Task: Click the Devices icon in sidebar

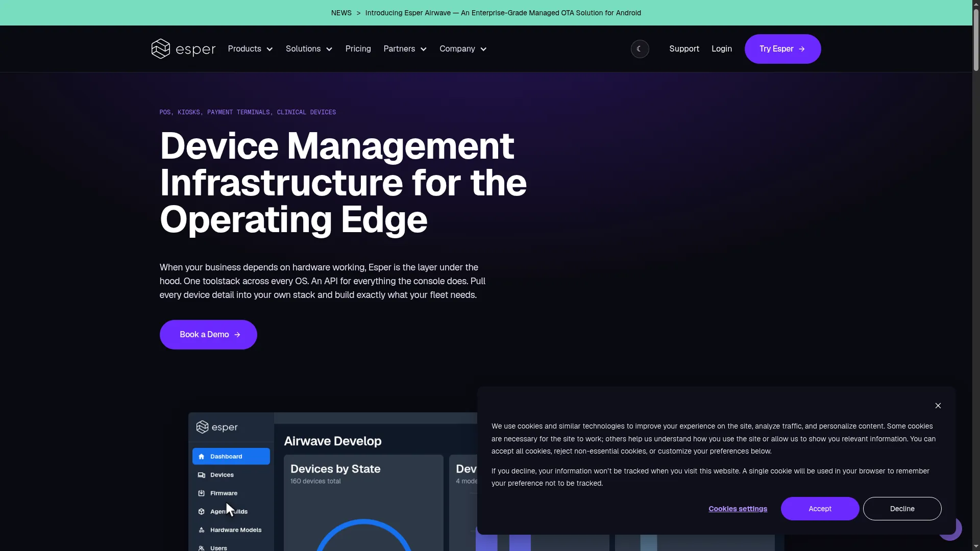Action: click(201, 475)
